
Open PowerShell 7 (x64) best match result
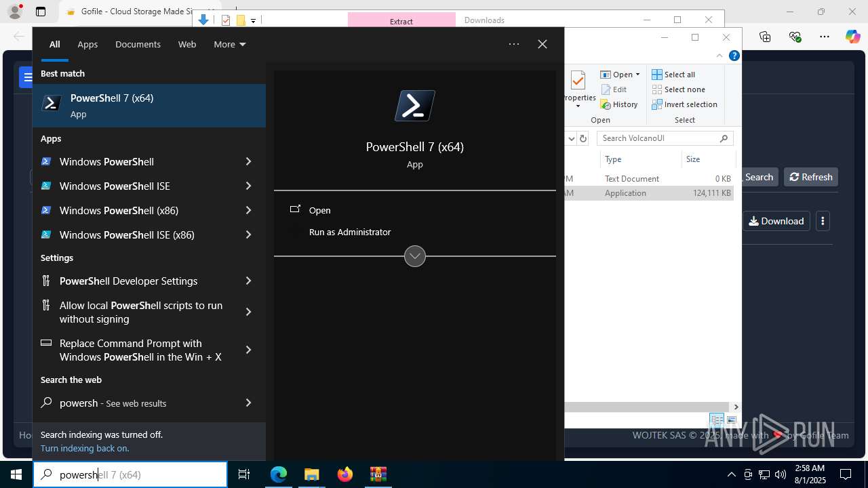point(149,106)
